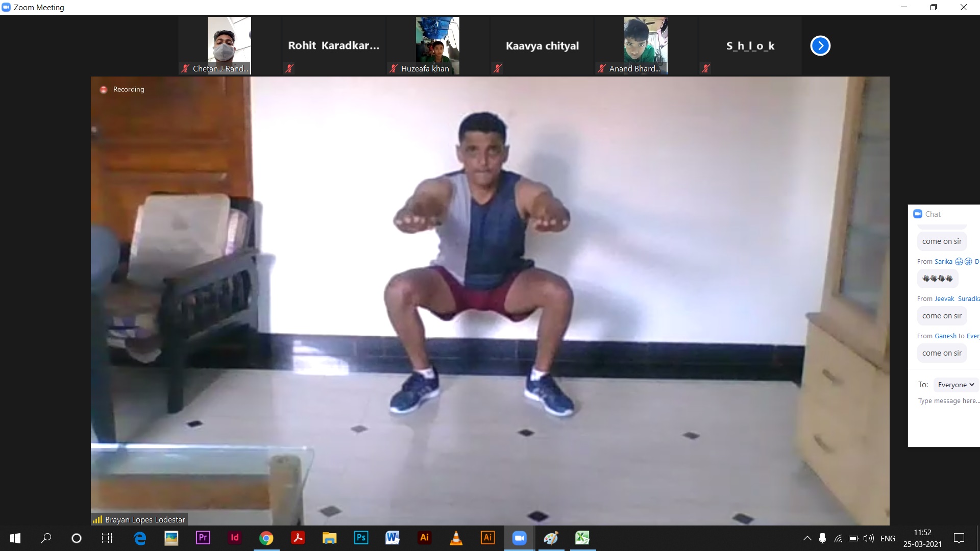Open Windows Start menu
Image resolution: width=980 pixels, height=551 pixels.
(15, 538)
